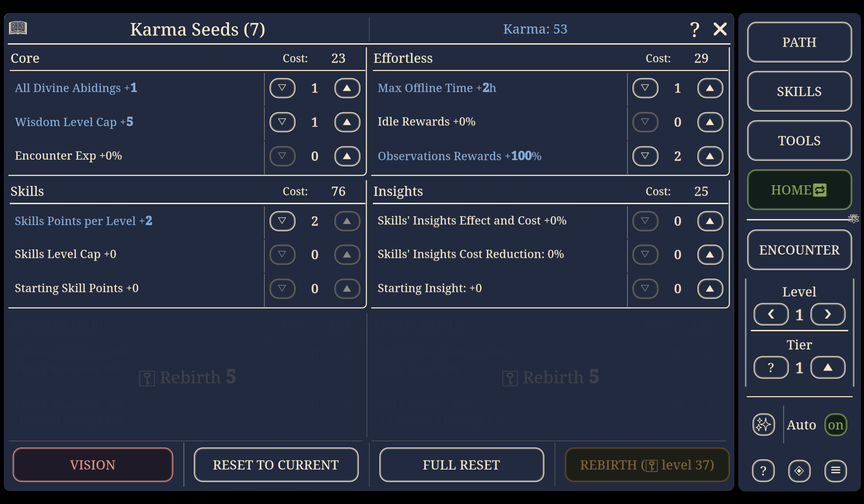This screenshot has width=864, height=504.
Task: Click the sparkles icon near Auto toggle
Action: tap(764, 425)
